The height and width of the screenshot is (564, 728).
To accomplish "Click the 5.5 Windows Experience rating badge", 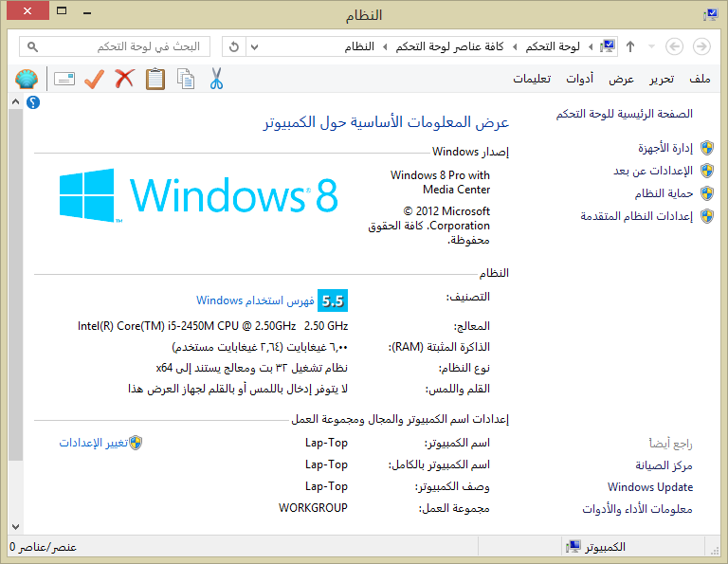I will (x=333, y=300).
